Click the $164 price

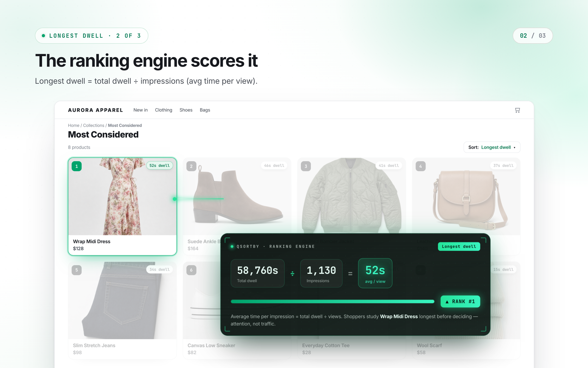193,248
